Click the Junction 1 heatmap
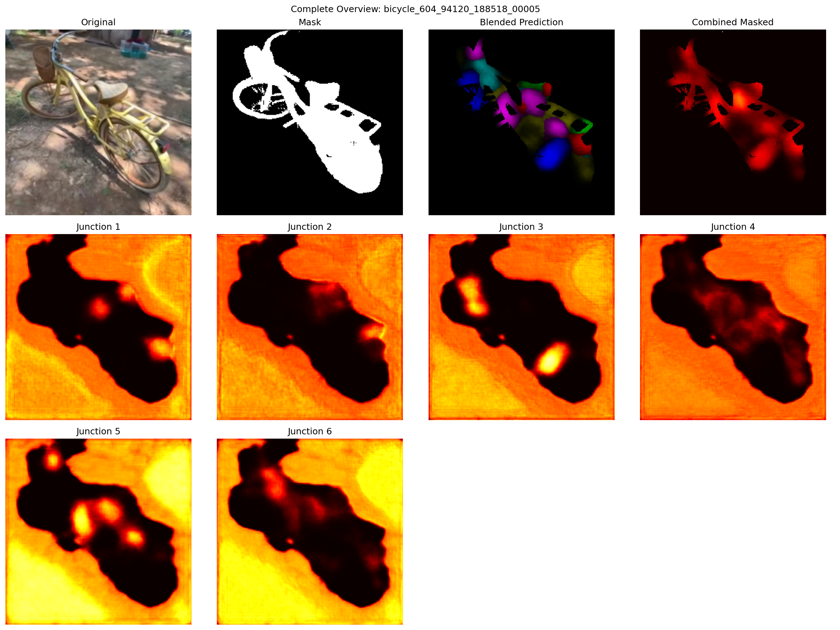This screenshot has width=840, height=630. click(98, 327)
